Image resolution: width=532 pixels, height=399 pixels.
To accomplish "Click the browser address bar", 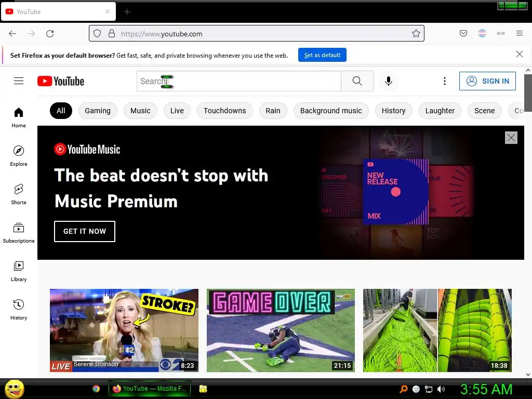I will click(257, 33).
